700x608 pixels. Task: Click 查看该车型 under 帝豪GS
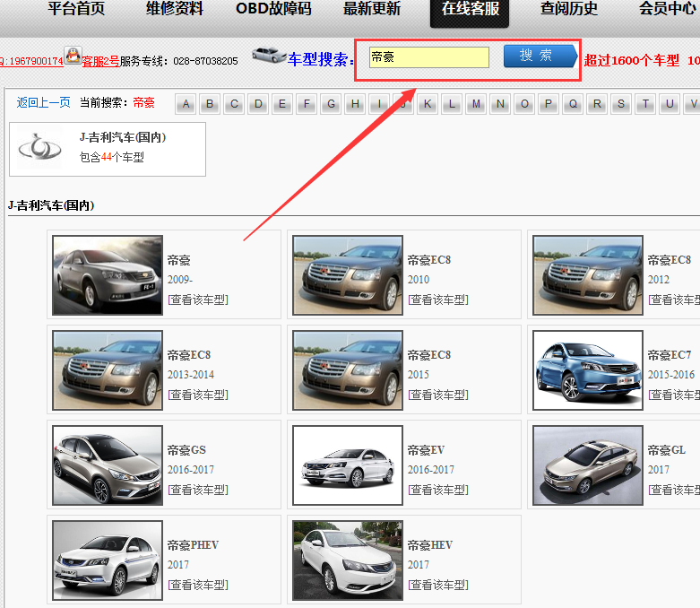(198, 490)
